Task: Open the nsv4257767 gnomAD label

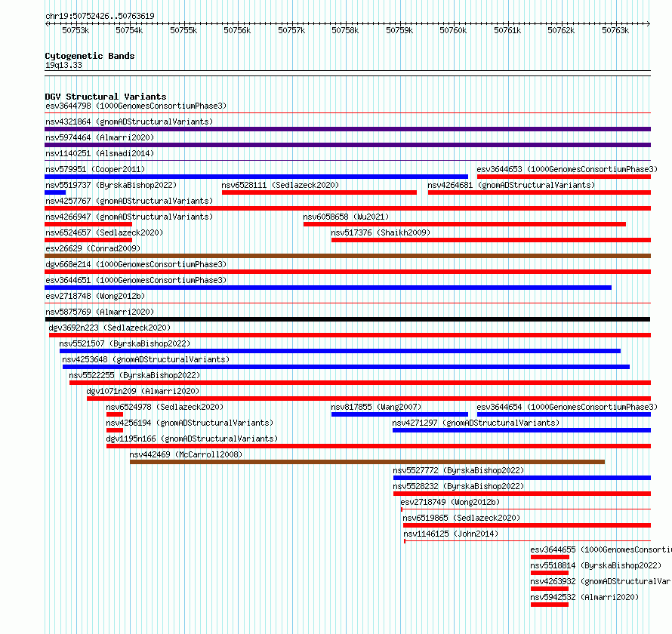Action: click(x=129, y=201)
